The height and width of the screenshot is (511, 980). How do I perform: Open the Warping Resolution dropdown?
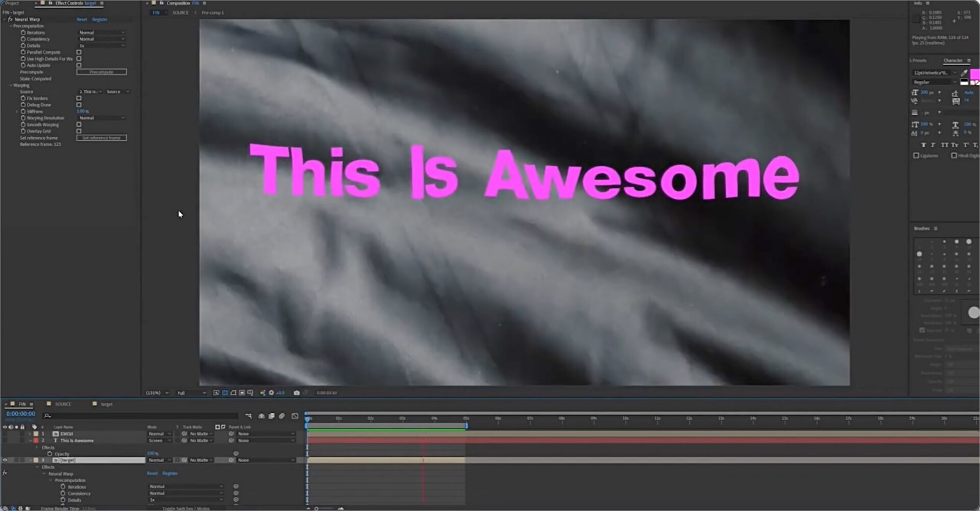click(102, 118)
